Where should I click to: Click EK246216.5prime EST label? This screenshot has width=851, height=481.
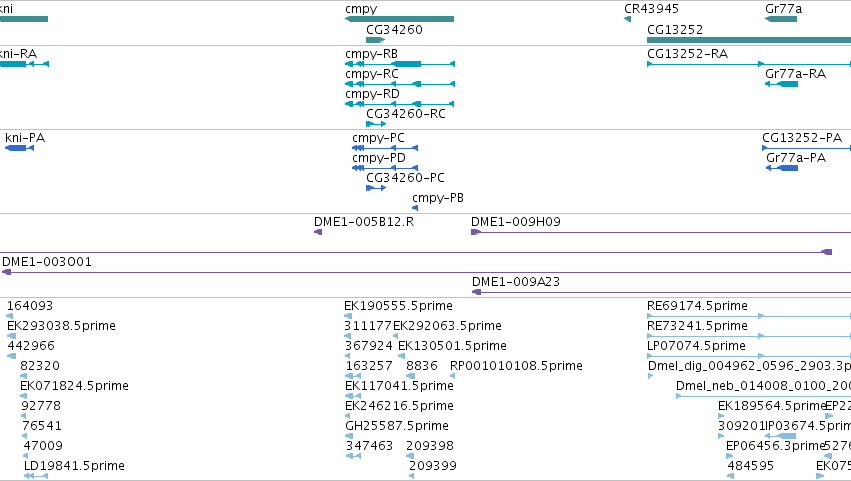coord(399,406)
